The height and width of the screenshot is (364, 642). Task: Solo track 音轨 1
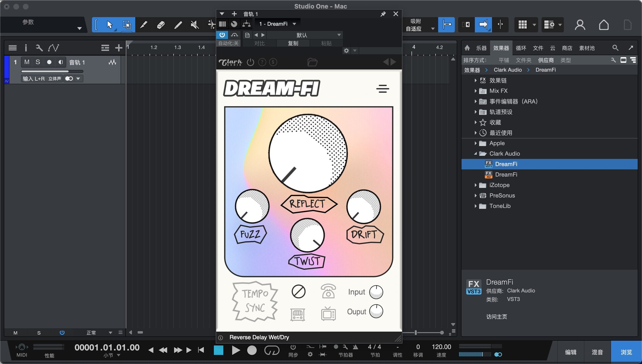38,62
